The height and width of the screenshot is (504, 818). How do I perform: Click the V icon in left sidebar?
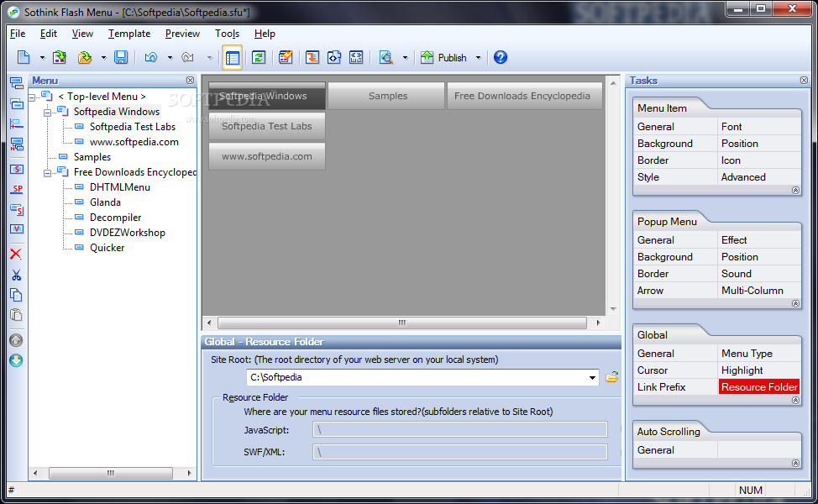click(17, 229)
